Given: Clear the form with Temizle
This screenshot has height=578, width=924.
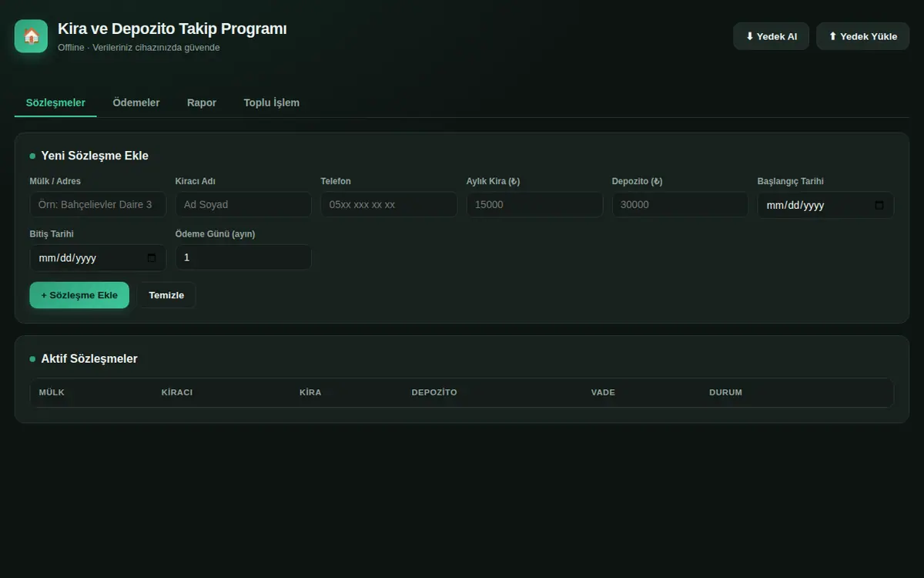Looking at the screenshot, I should point(166,295).
